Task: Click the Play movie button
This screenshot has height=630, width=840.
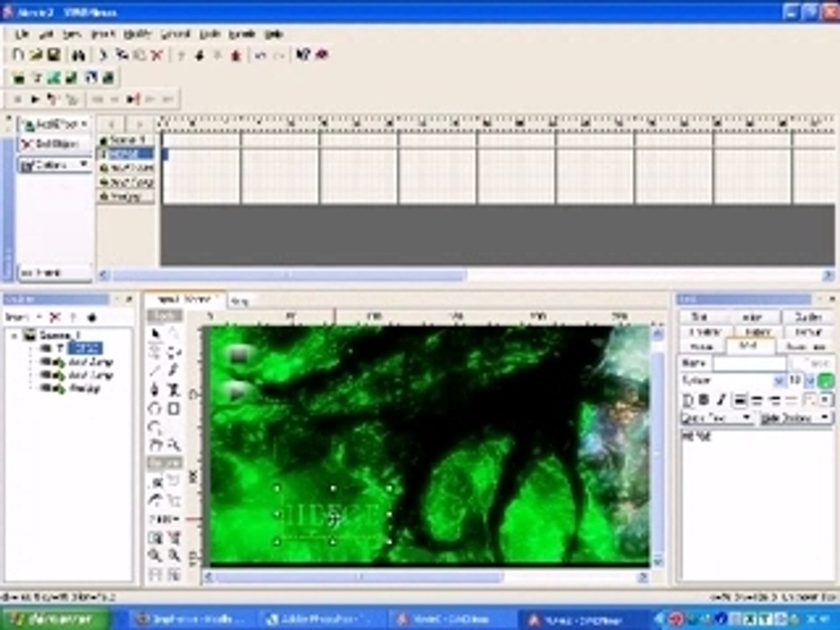Action: (x=35, y=99)
